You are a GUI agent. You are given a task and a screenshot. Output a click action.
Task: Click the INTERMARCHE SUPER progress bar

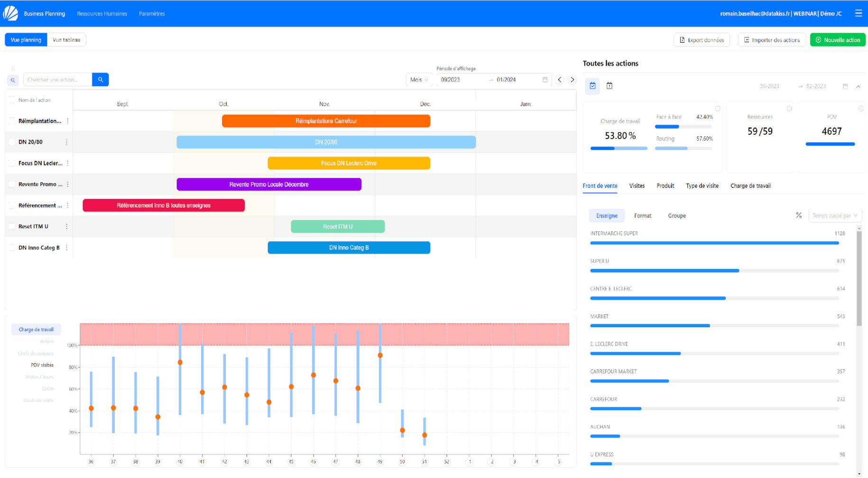coord(714,243)
